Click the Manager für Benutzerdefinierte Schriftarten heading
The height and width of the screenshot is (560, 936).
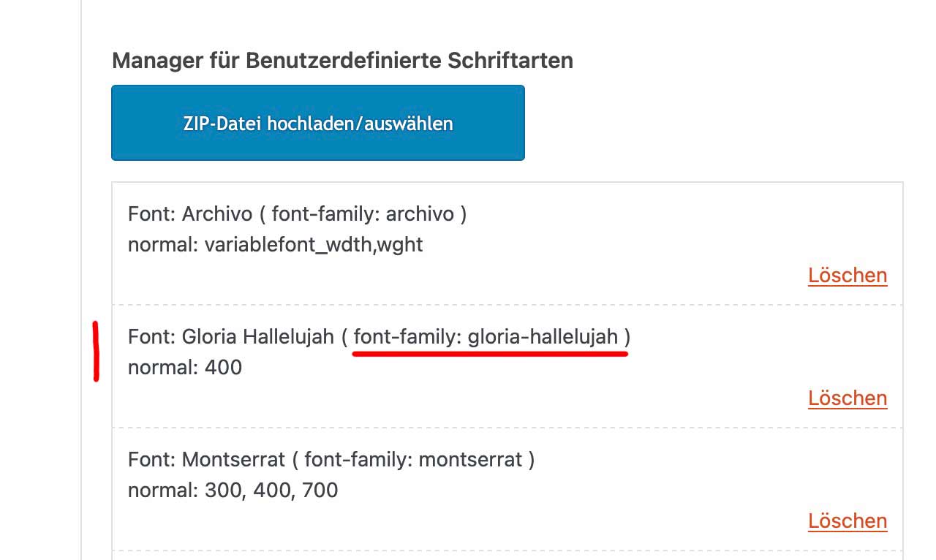[342, 61]
